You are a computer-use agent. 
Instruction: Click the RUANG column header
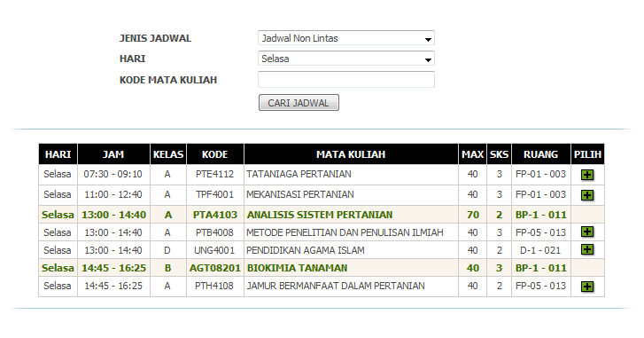pos(541,154)
